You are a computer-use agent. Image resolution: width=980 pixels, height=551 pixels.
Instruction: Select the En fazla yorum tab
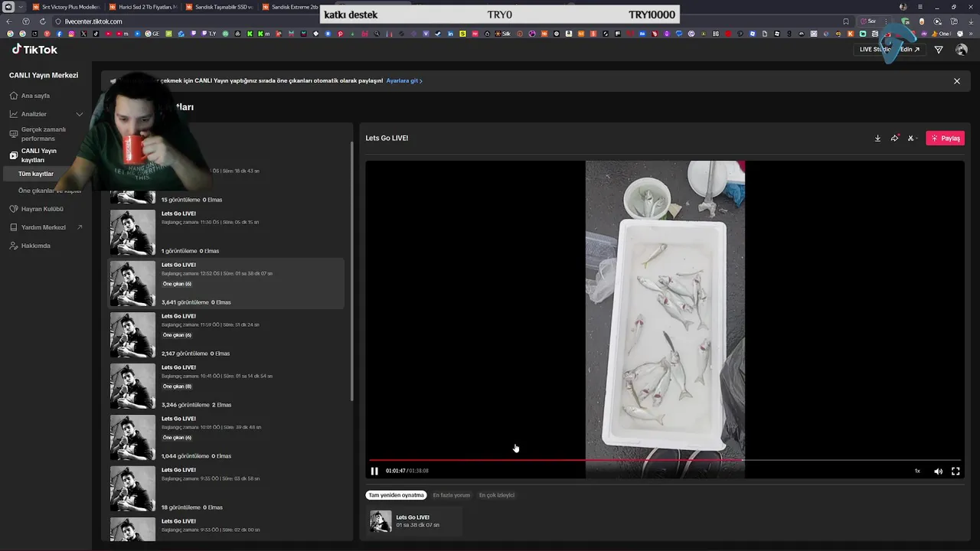coord(451,495)
